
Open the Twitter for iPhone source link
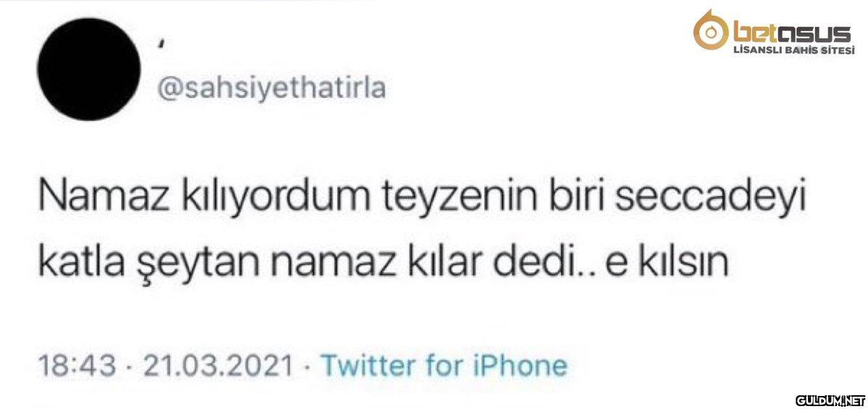[444, 366]
